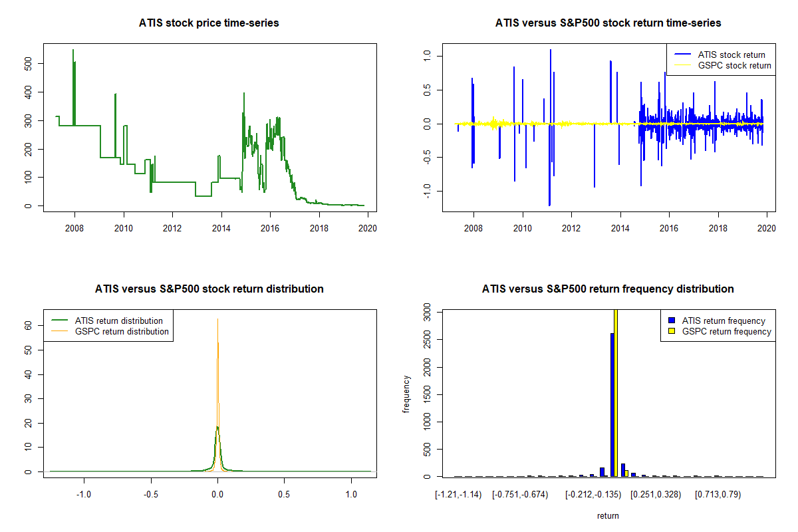Click 'GSPC stock return' legend label
The image size is (798, 532).
point(734,65)
